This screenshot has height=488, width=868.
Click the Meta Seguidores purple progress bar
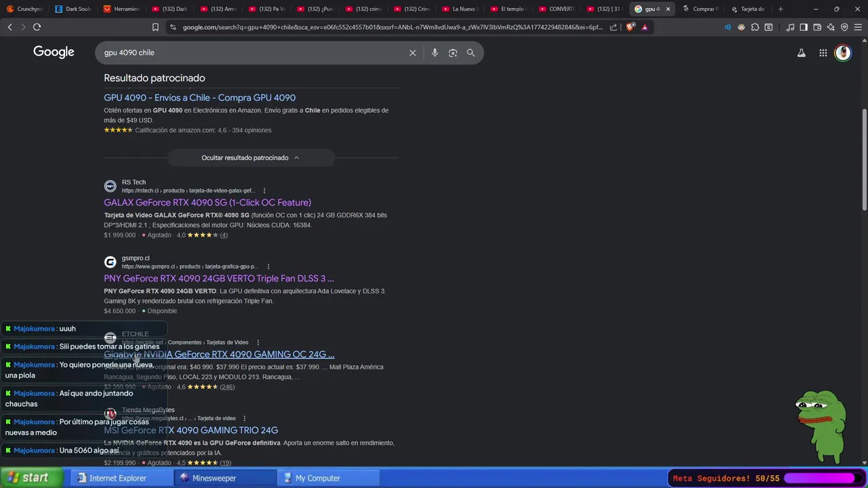(x=823, y=479)
